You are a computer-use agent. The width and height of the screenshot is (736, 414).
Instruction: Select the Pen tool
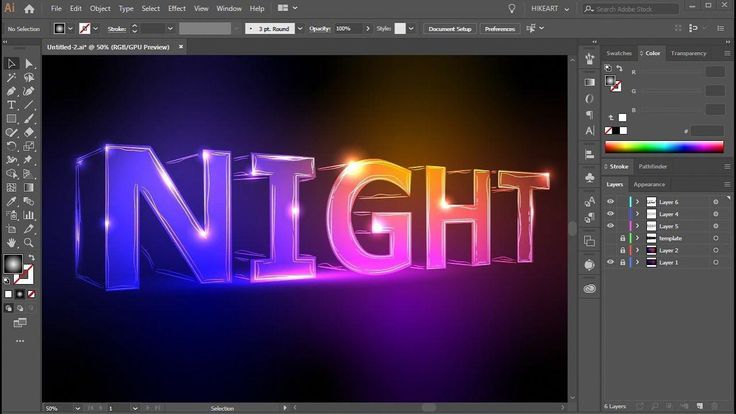pyautogui.click(x=11, y=91)
